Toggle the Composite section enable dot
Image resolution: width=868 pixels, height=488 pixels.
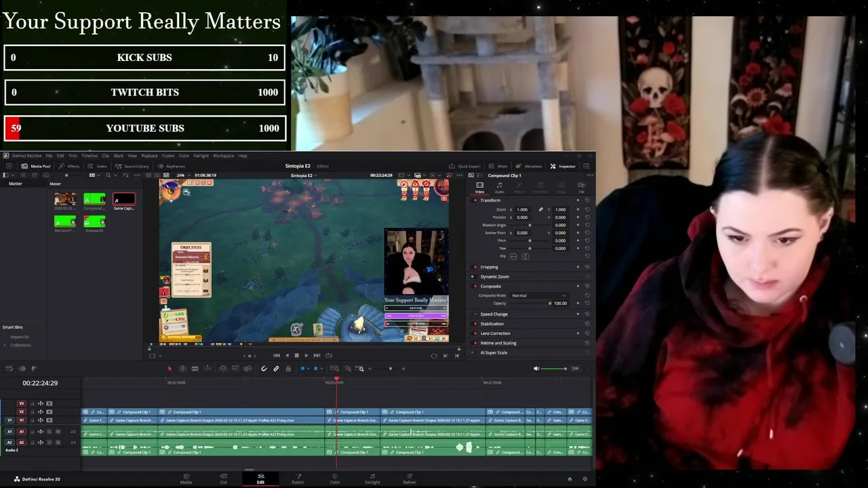475,286
